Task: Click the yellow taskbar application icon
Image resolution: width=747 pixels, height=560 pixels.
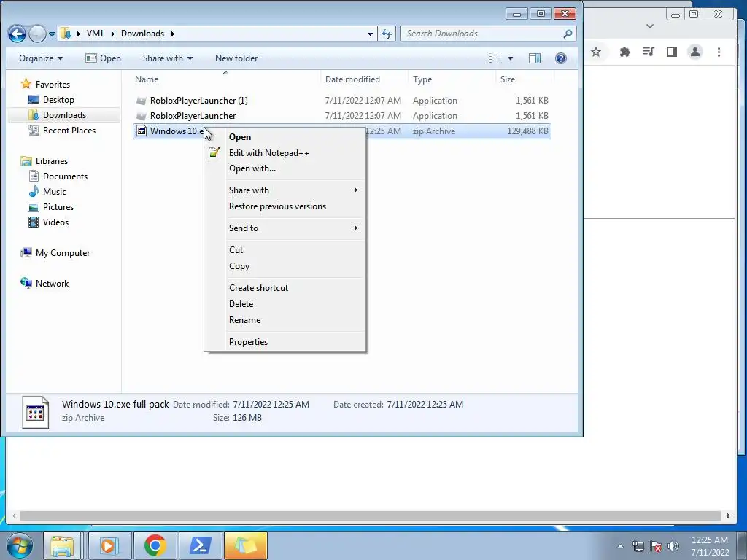Action: [x=245, y=545]
